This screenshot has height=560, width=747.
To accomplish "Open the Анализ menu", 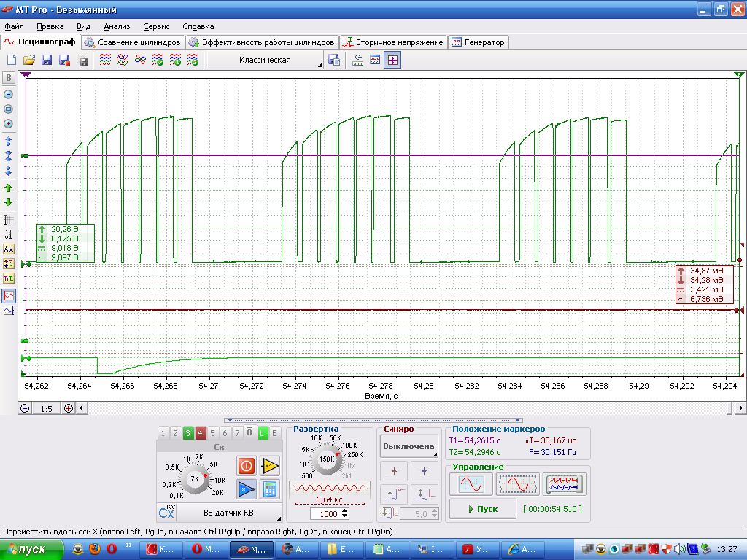I will point(117,27).
